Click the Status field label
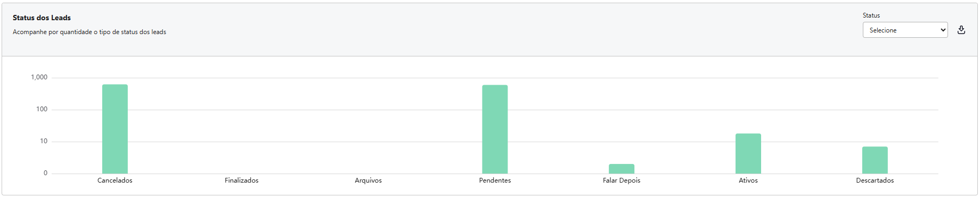Screen dimensions: 980x197 pyautogui.click(x=871, y=15)
